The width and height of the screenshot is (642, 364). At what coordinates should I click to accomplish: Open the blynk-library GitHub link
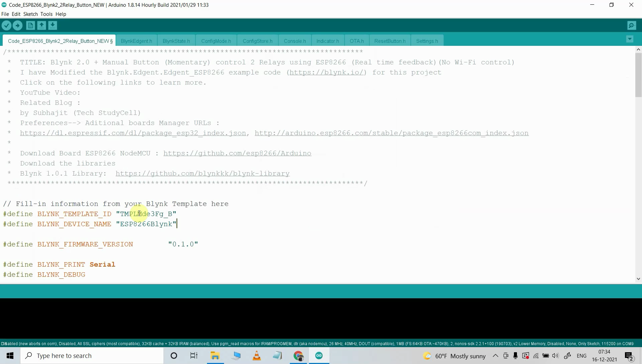[x=202, y=174]
